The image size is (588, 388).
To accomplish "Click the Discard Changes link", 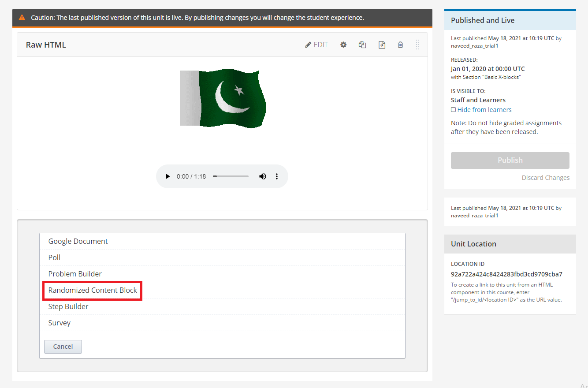I will 546,177.
